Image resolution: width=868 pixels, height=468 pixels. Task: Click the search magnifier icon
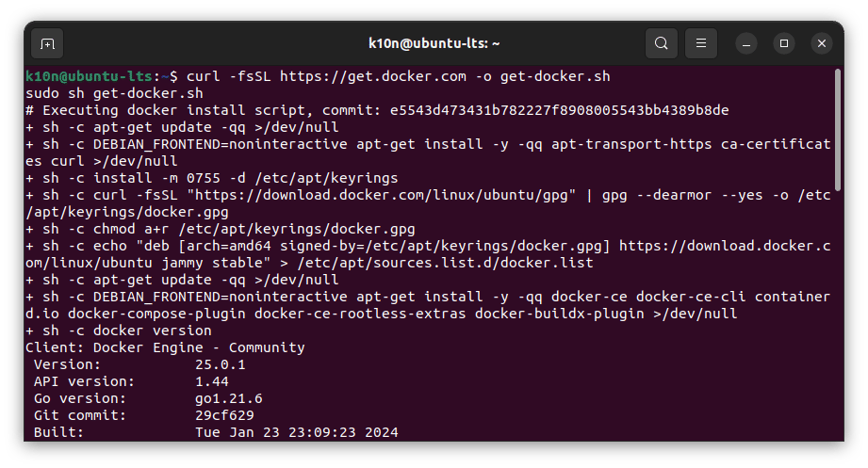click(662, 43)
